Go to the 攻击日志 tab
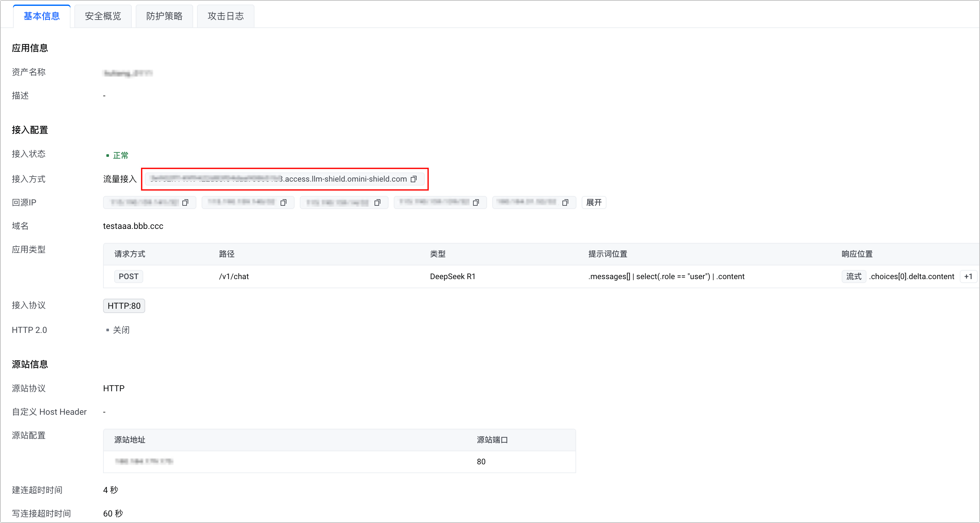This screenshot has width=980, height=523. point(226,16)
